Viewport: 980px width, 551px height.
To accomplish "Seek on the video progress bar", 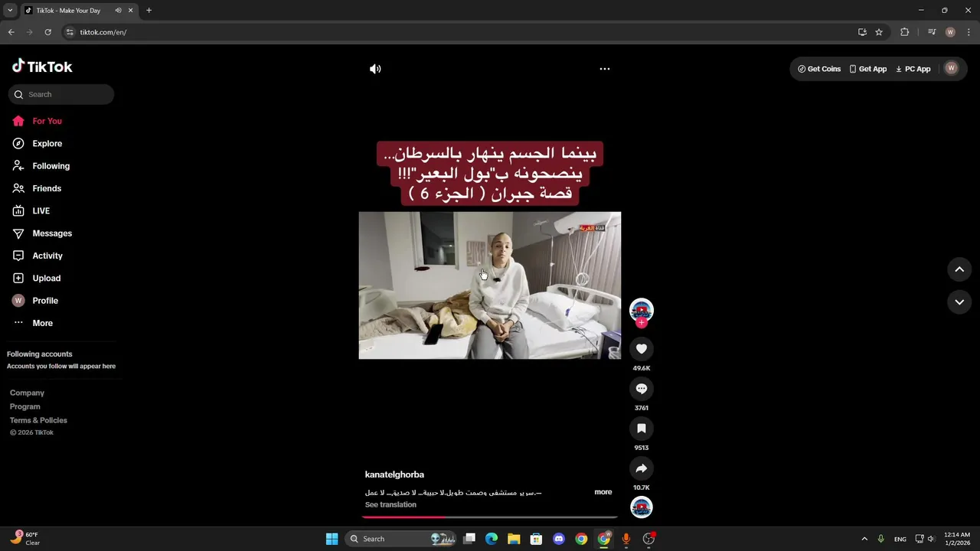I will (490, 517).
